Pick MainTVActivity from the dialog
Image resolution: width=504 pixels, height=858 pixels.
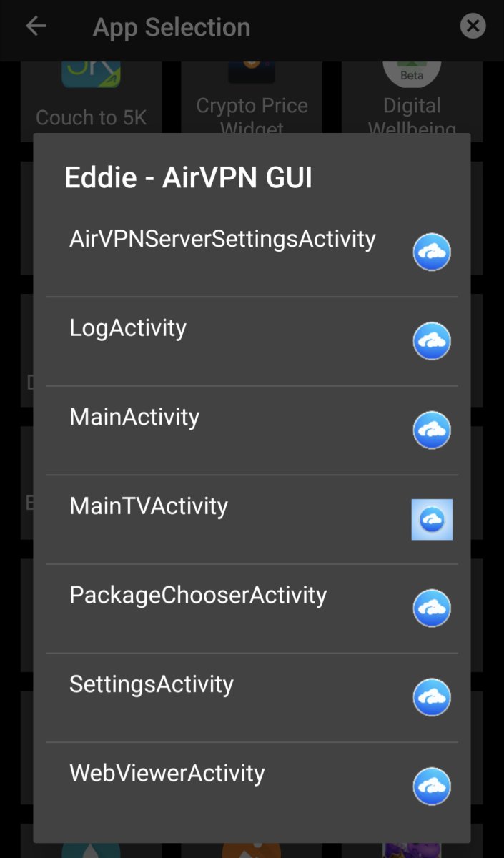point(149,506)
